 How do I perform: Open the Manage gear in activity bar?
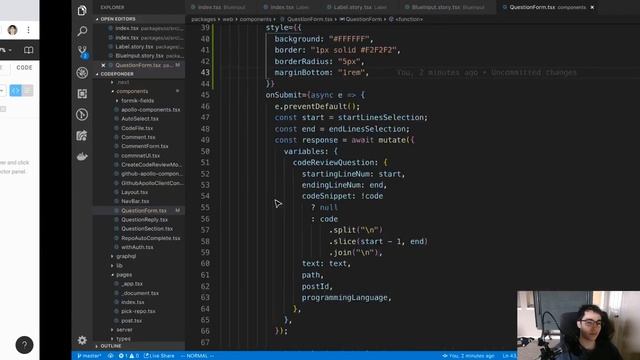coord(82,340)
